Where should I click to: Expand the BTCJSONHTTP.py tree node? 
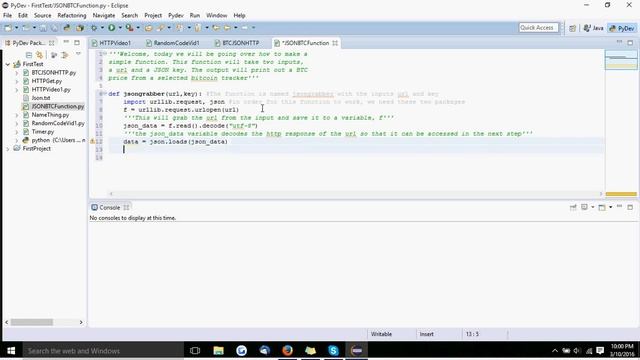point(17,73)
